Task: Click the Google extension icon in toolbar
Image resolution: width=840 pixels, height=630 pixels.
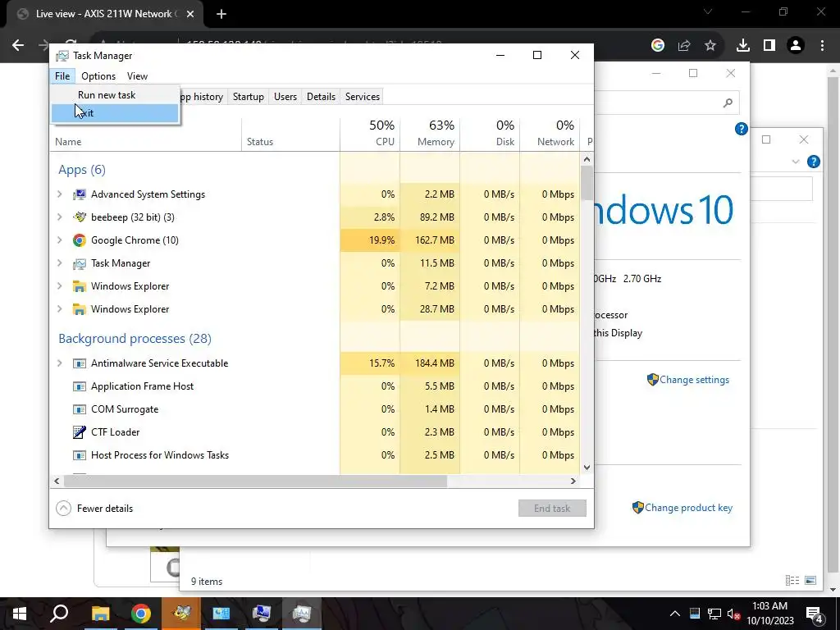Action: coord(658,46)
